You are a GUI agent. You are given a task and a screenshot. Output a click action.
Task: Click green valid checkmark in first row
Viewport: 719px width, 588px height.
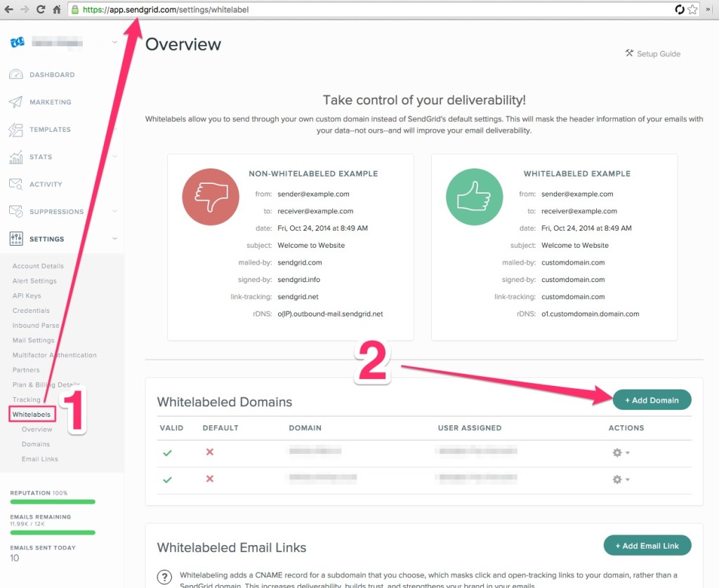pyautogui.click(x=167, y=453)
